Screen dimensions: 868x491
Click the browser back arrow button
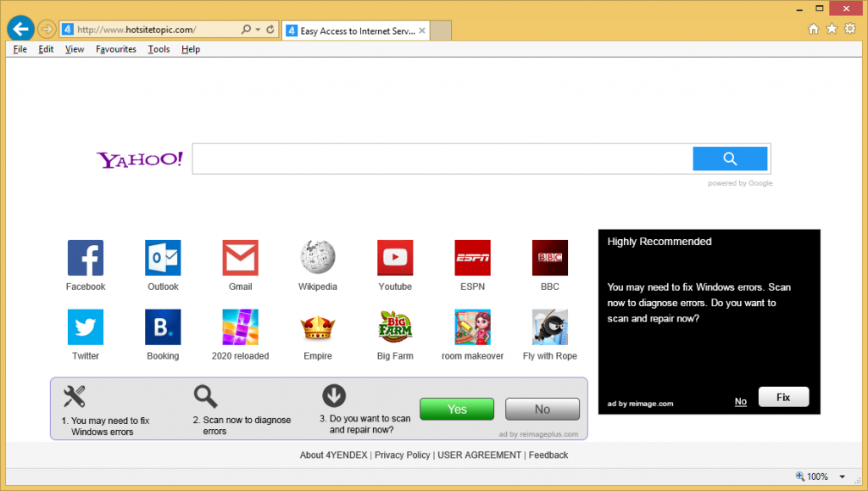(x=20, y=29)
